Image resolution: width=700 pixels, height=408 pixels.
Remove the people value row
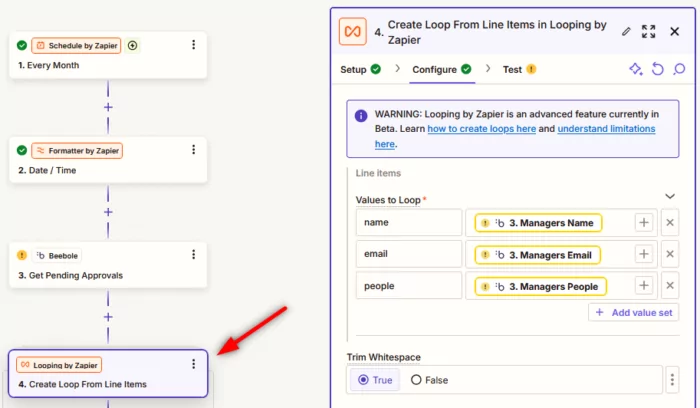click(670, 285)
